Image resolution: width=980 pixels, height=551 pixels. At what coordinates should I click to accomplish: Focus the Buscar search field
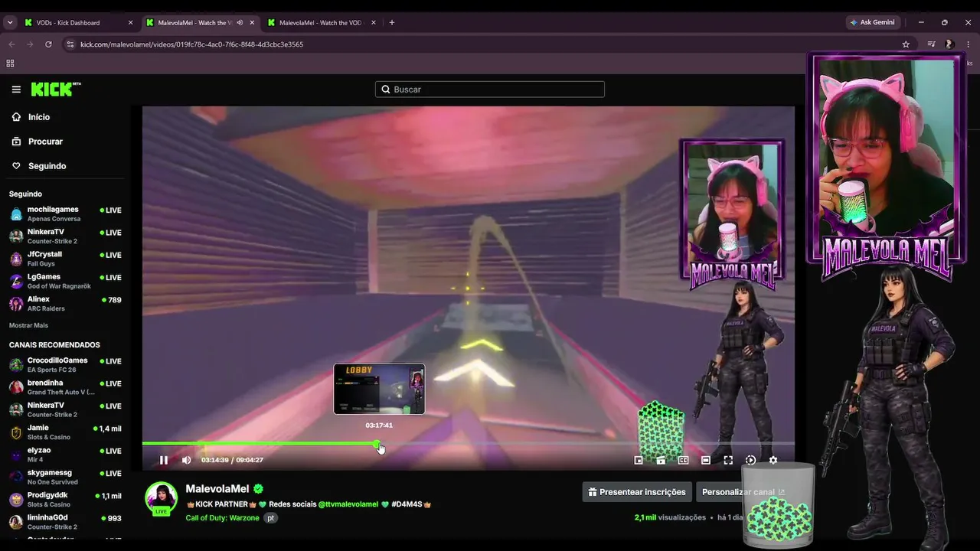click(490, 90)
